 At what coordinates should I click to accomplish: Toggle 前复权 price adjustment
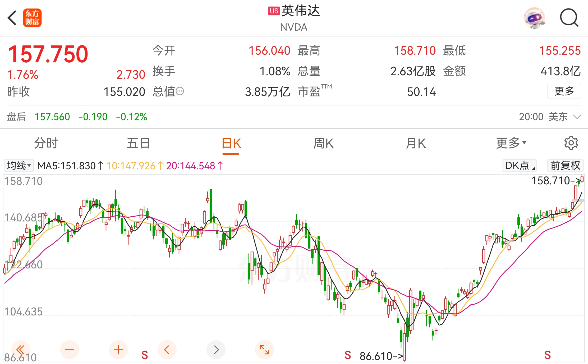coord(565,166)
